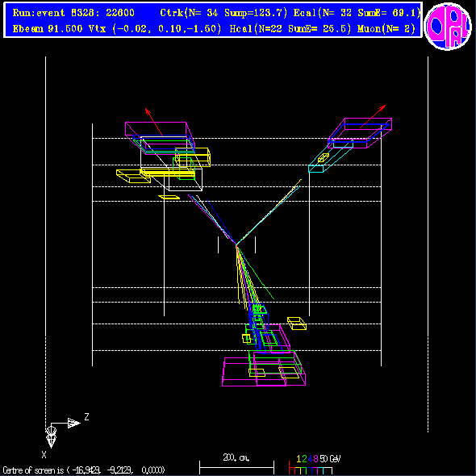Screen dimensions: 476x476
Task: Click the right red muon arrow
Action: tap(373, 116)
